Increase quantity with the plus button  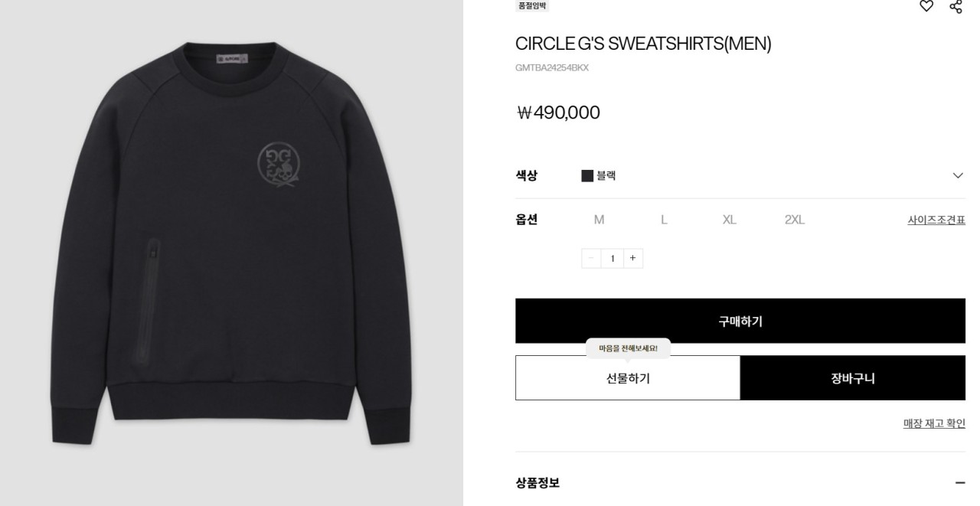tap(633, 259)
